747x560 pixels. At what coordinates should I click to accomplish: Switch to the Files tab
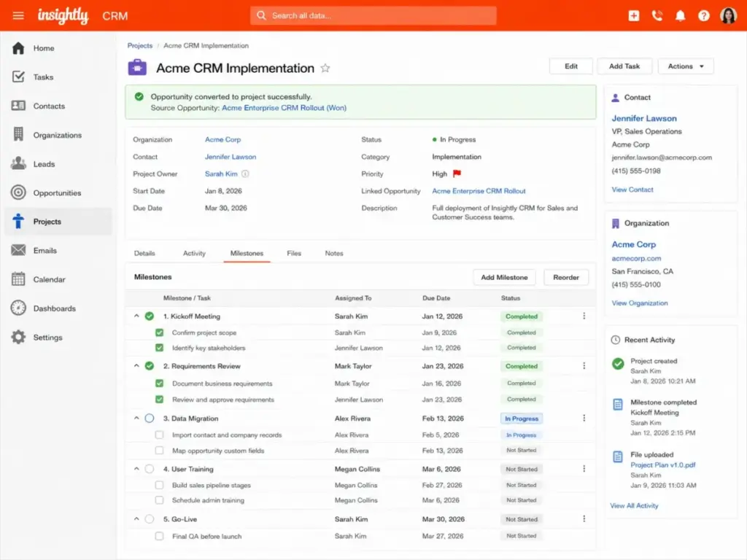pos(294,253)
